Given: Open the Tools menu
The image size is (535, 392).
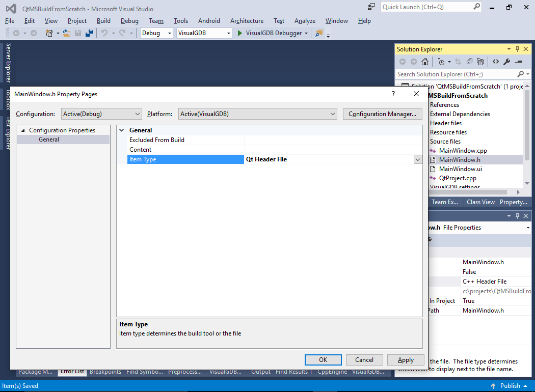Looking at the screenshot, I should pyautogui.click(x=180, y=21).
